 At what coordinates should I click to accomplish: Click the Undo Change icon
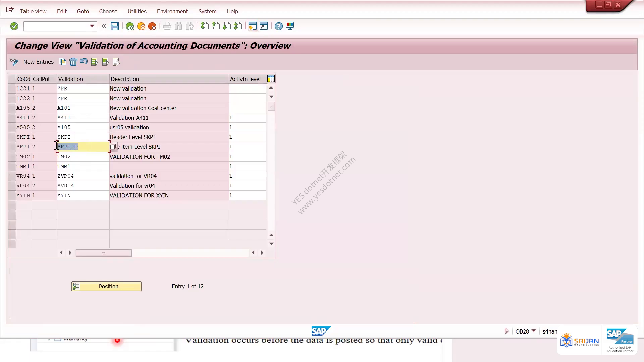(x=84, y=62)
